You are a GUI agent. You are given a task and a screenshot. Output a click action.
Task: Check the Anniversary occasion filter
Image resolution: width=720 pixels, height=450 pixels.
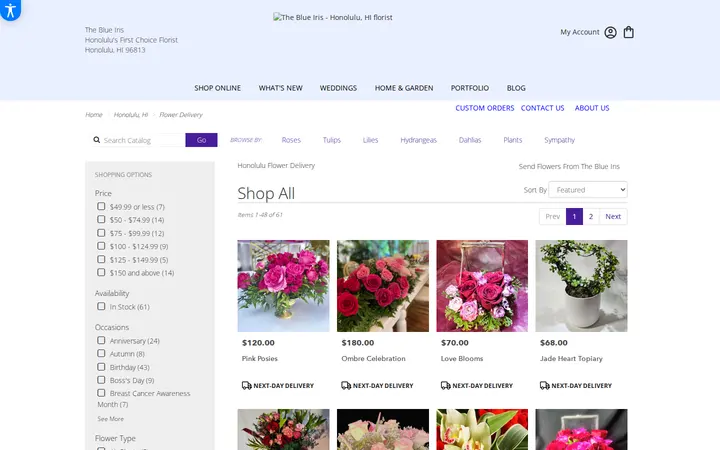101,340
